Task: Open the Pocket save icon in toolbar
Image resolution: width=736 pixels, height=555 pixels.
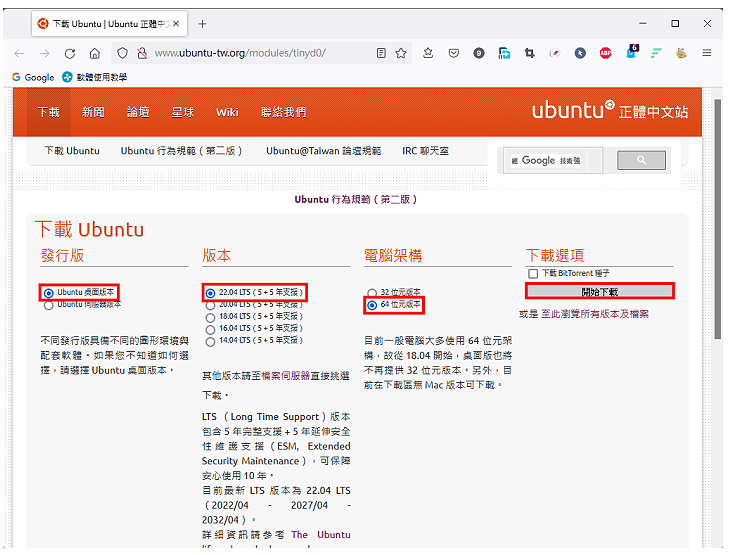Action: (453, 53)
